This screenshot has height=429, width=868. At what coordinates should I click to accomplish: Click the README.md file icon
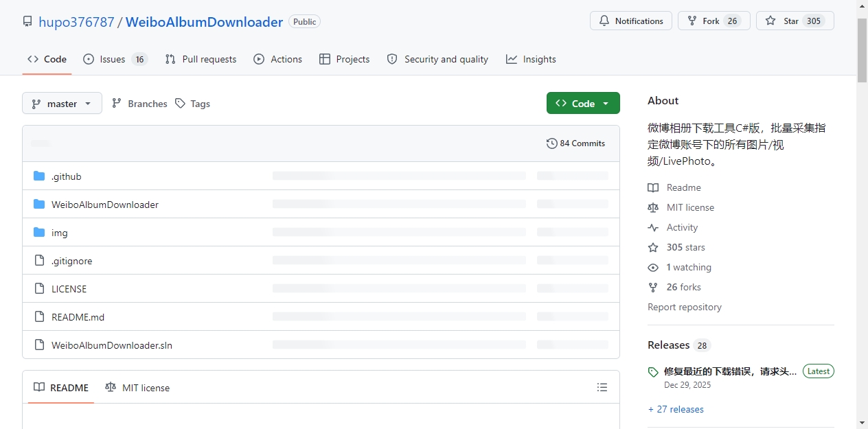pyautogui.click(x=39, y=317)
